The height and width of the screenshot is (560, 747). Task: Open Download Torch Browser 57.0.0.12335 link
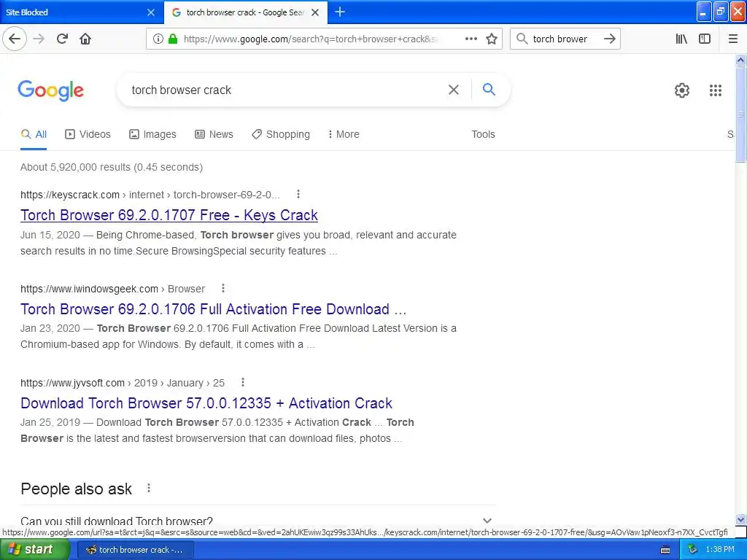pyautogui.click(x=206, y=403)
